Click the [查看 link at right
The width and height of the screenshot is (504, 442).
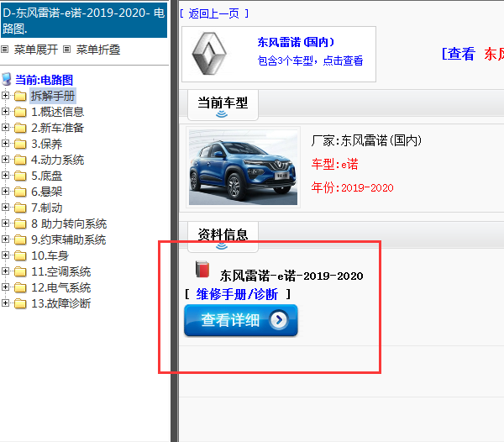(458, 54)
